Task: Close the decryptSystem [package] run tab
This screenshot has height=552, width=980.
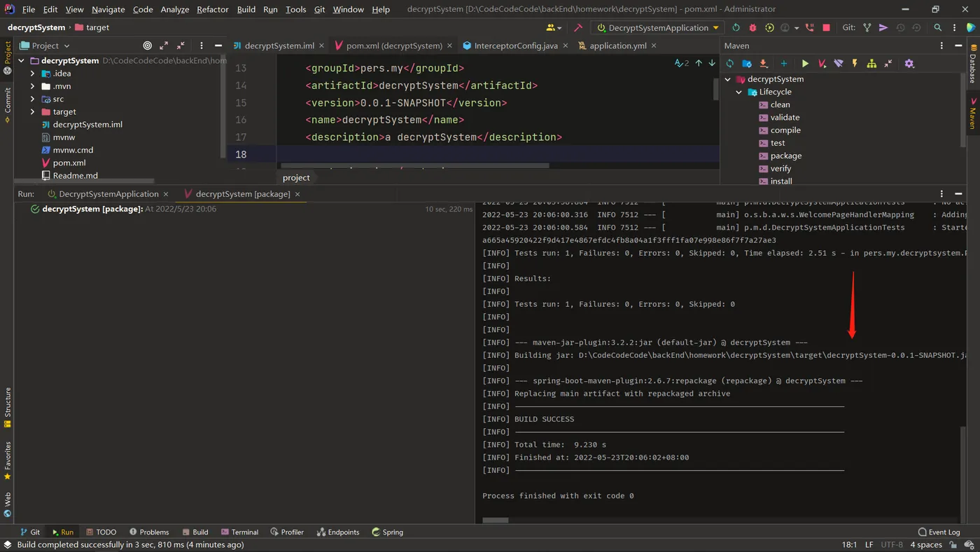Action: [297, 194]
